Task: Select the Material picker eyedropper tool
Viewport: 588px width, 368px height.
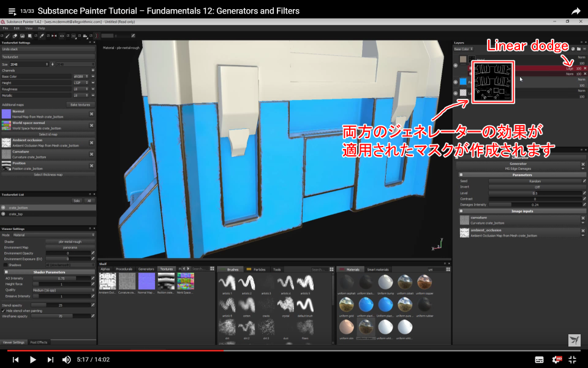Action: [42, 36]
